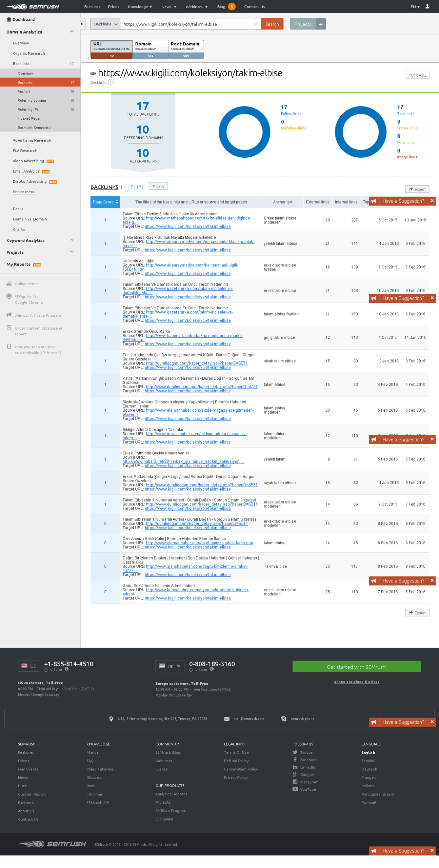
Task: Expand the Webinars menu
Action: (x=196, y=7)
